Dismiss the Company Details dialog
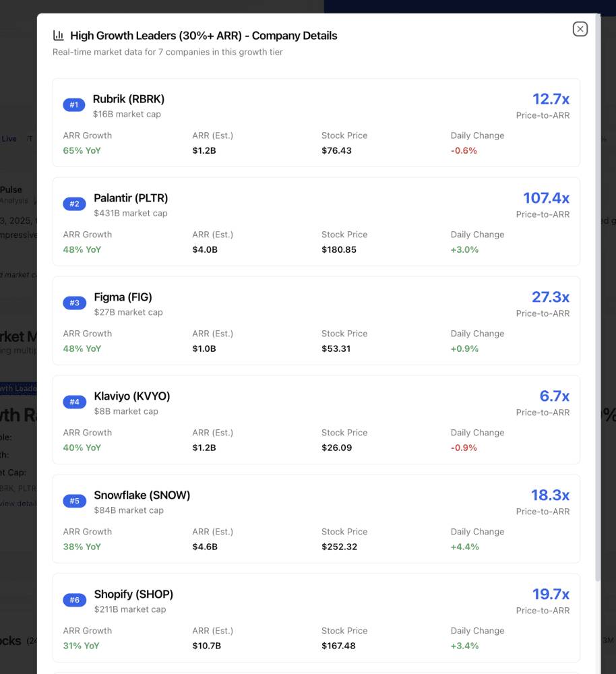 pos(580,29)
